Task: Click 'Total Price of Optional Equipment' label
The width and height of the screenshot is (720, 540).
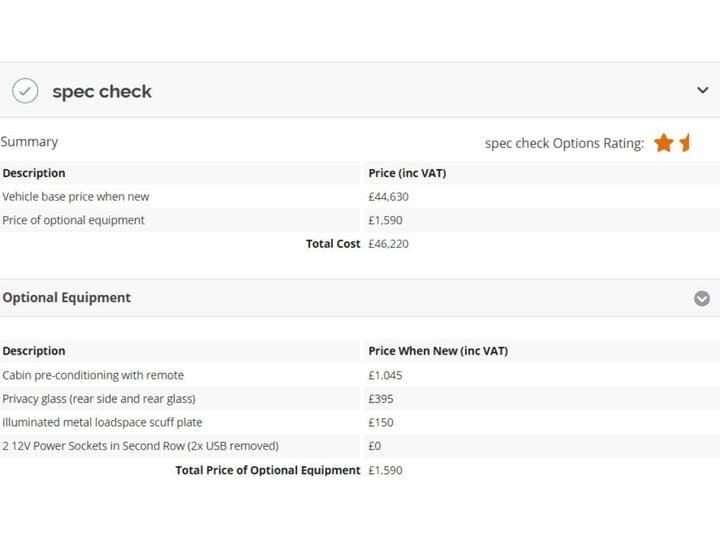Action: coord(268,470)
